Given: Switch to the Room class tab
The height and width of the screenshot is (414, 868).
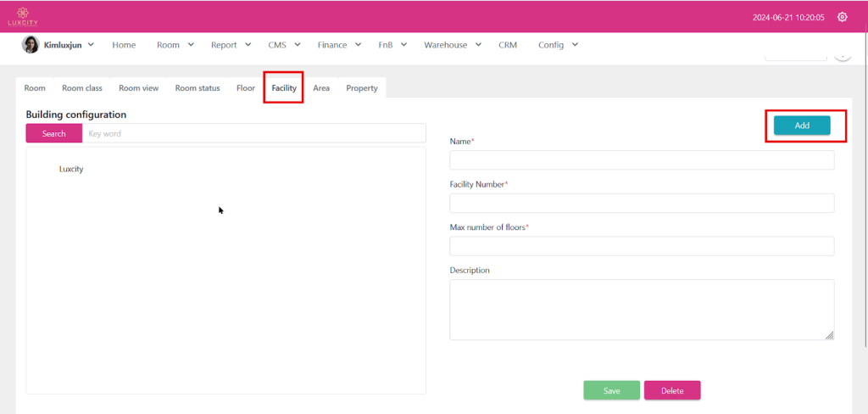Looking at the screenshot, I should 82,88.
